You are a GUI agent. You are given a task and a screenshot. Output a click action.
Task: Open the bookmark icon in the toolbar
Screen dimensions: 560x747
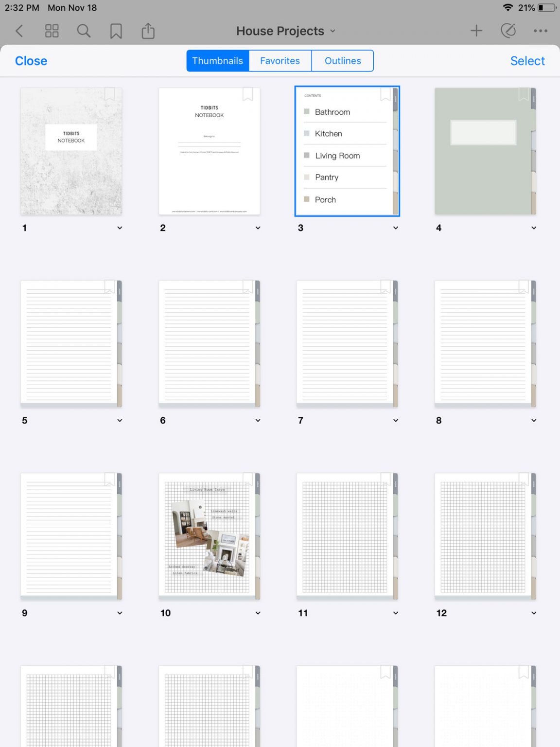click(x=116, y=31)
